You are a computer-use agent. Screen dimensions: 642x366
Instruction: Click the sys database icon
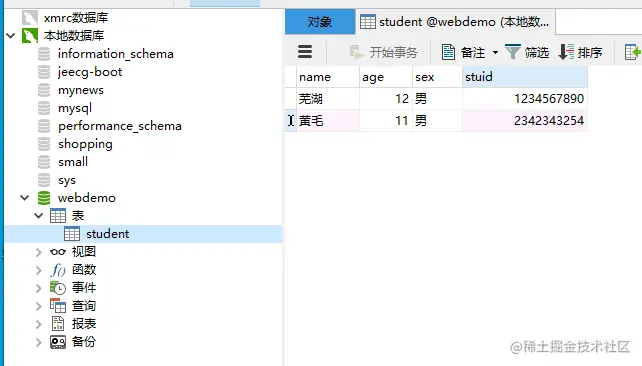point(44,180)
